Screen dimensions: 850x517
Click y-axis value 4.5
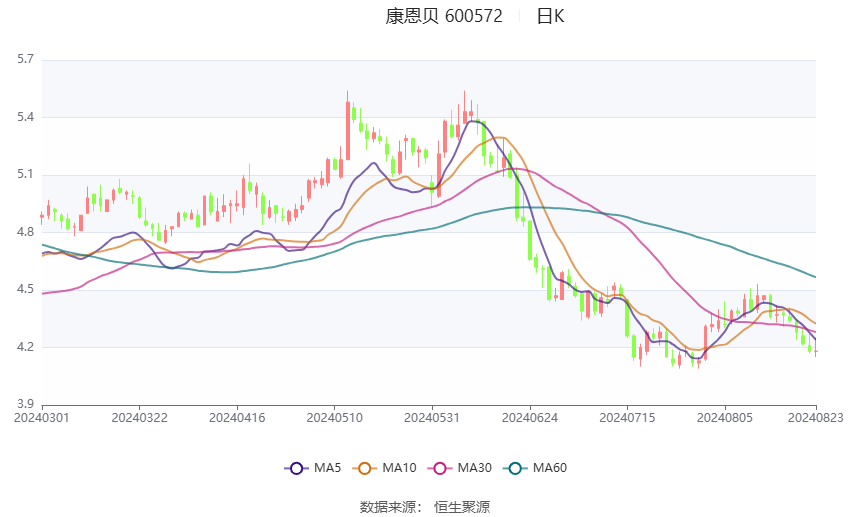pyautogui.click(x=25, y=289)
